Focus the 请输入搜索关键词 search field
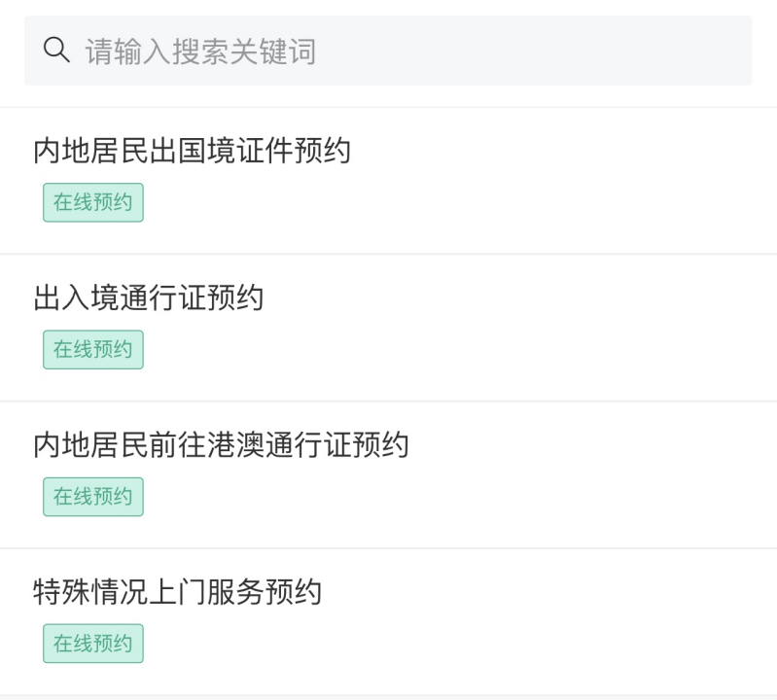 point(388,51)
